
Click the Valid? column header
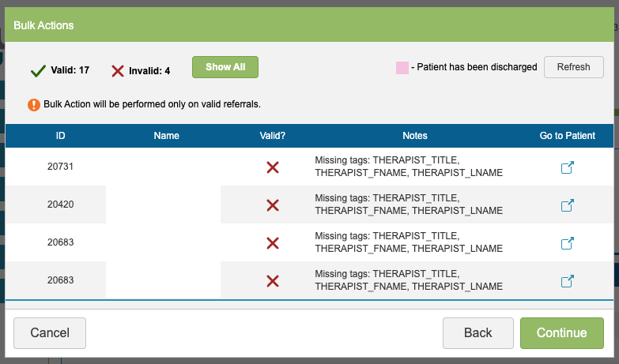tap(273, 136)
